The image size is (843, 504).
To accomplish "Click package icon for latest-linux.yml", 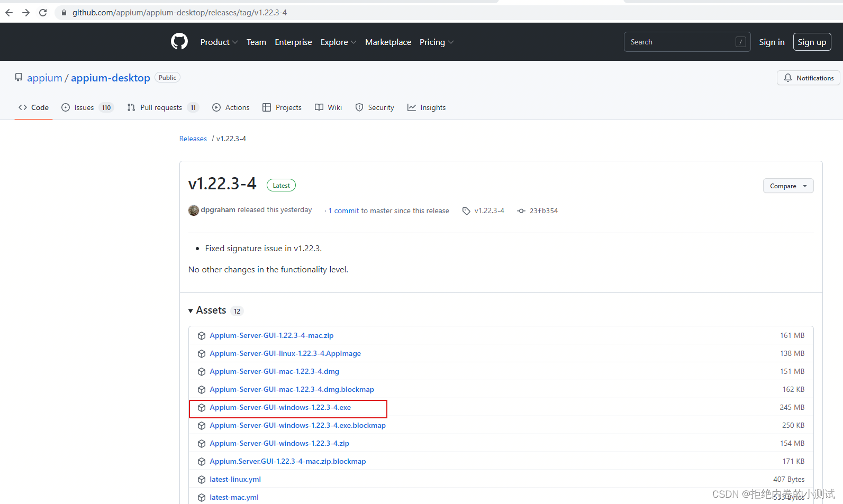I will [x=202, y=480].
